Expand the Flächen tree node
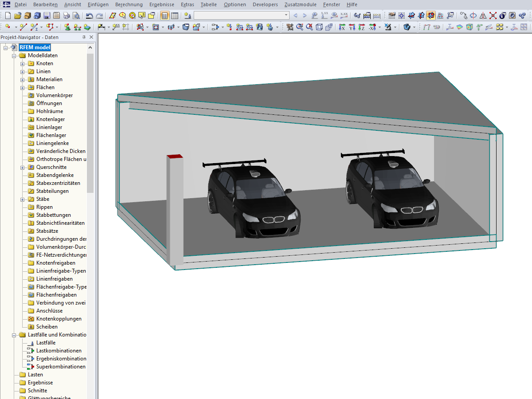This screenshot has height=399, width=532. click(22, 87)
